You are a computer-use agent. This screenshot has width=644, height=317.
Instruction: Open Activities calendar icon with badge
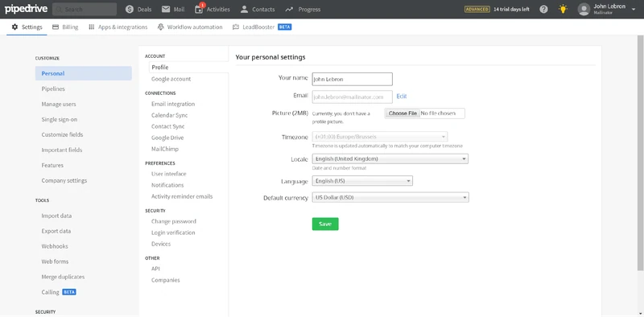coord(199,9)
